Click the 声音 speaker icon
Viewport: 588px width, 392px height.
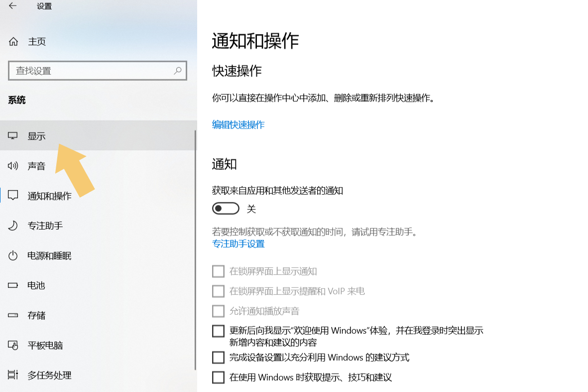pyautogui.click(x=12, y=166)
